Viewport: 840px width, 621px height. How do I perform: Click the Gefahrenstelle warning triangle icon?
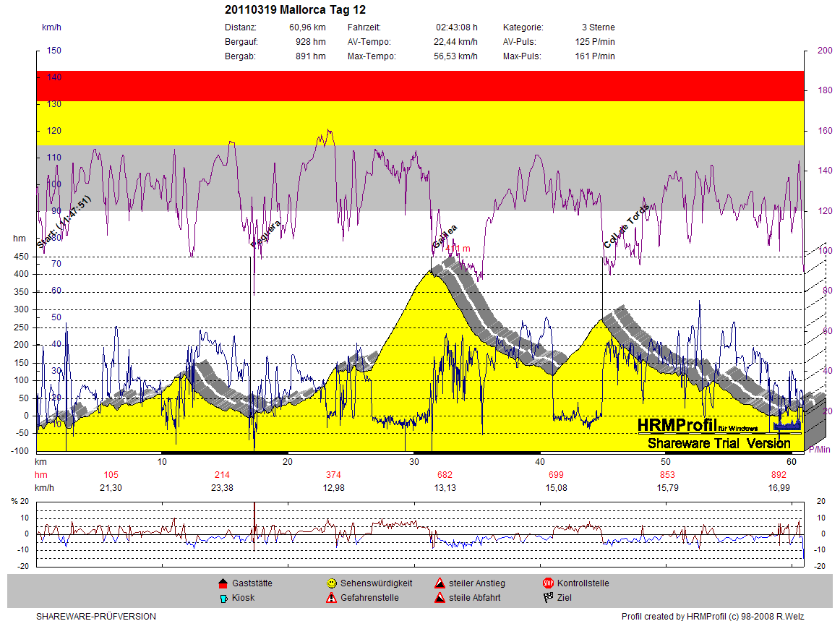pos(331,598)
